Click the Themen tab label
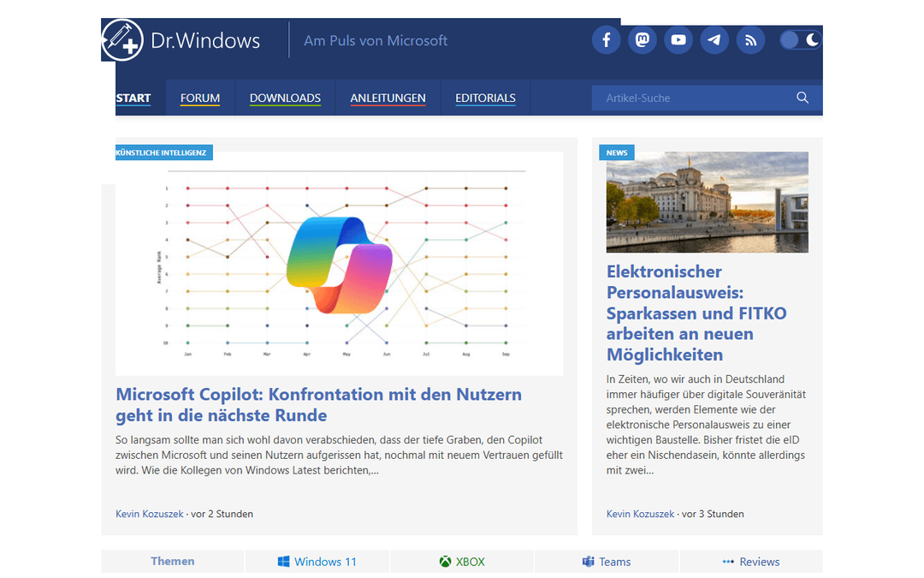Image resolution: width=924 pixels, height=578 pixels. [173, 562]
